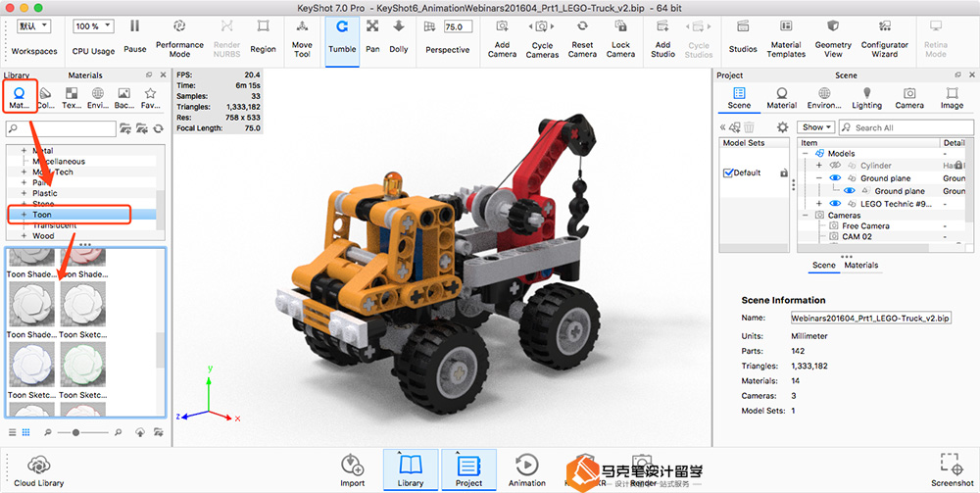Collapse the Cameras tree node

pyautogui.click(x=805, y=215)
